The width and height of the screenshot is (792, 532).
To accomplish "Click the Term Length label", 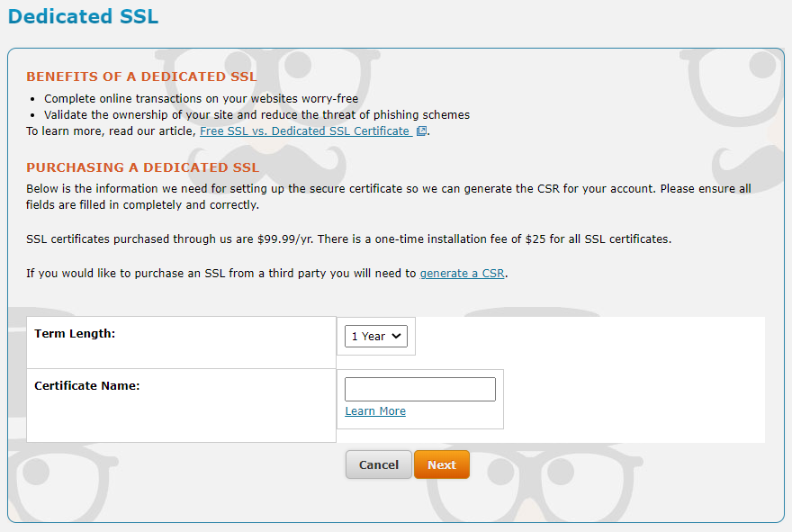I will pyautogui.click(x=75, y=334).
